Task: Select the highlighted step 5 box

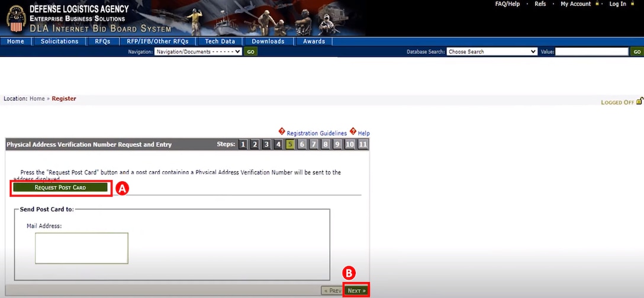Action: (290, 144)
